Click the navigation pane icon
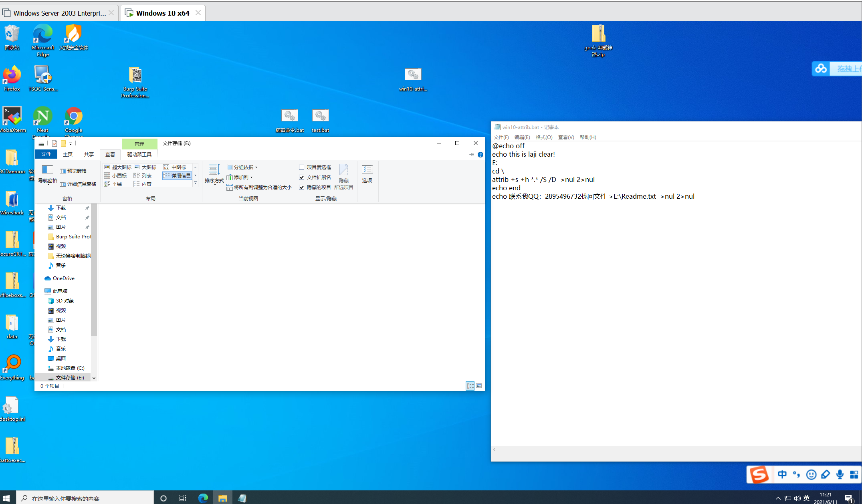The height and width of the screenshot is (504, 862). point(47,170)
